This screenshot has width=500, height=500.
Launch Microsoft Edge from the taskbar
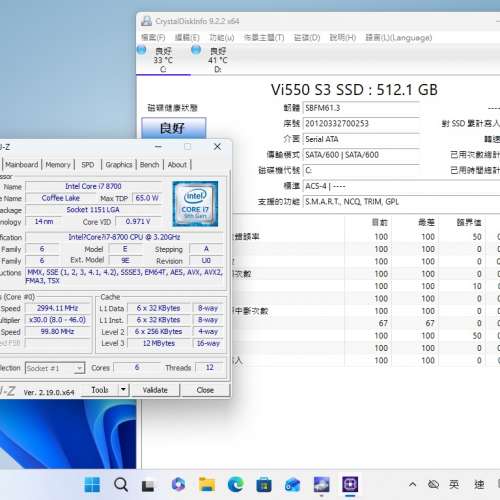pos(236,484)
